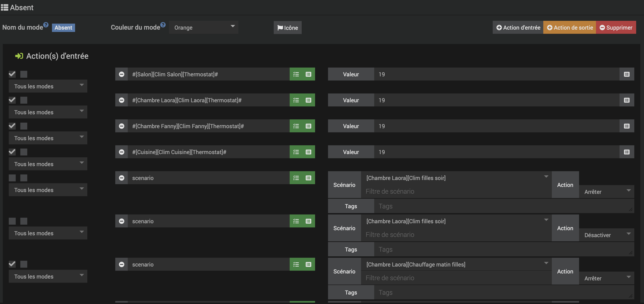Uncheck the enabled checkbox for Salon thermostat action

point(12,74)
